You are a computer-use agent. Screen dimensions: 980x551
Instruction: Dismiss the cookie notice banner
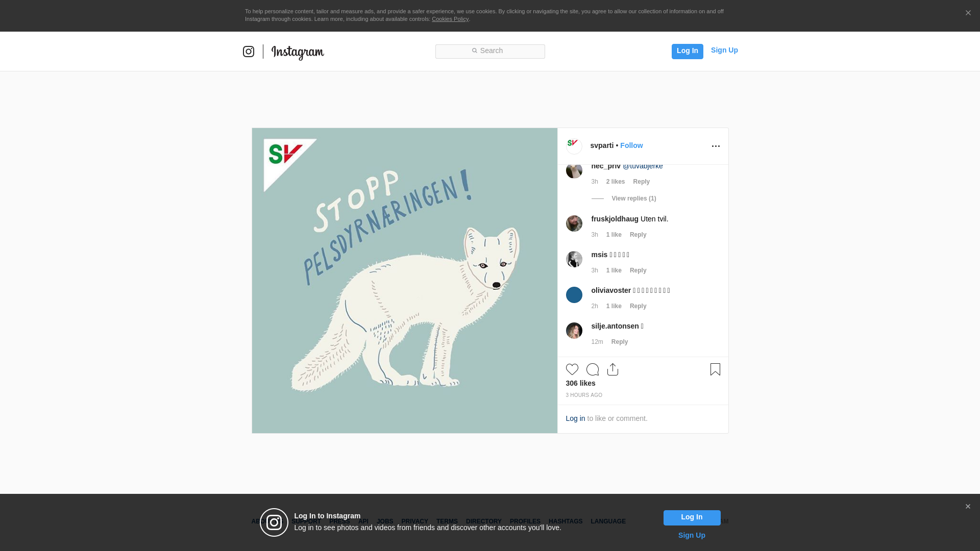coord(968,13)
